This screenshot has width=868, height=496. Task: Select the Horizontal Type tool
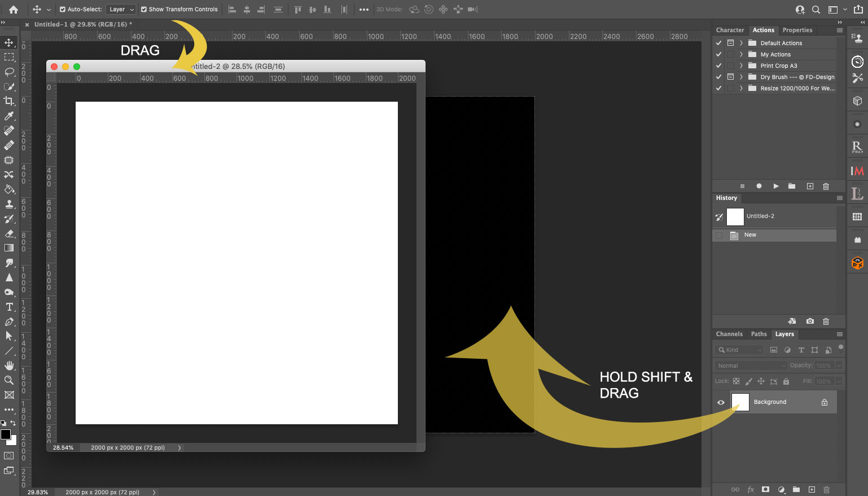pyautogui.click(x=9, y=307)
